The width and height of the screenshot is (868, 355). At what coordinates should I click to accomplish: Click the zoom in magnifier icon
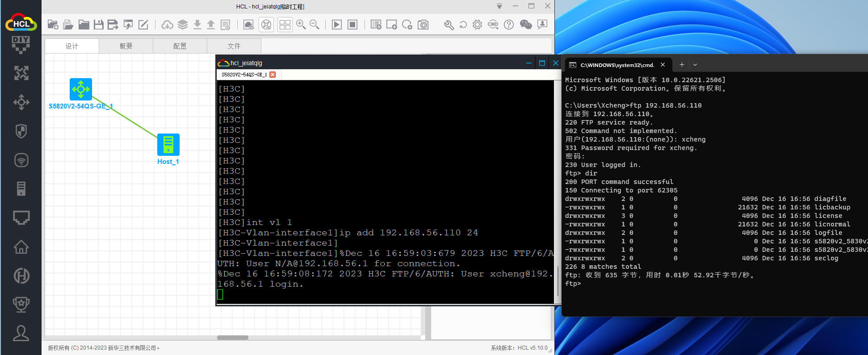click(x=301, y=25)
